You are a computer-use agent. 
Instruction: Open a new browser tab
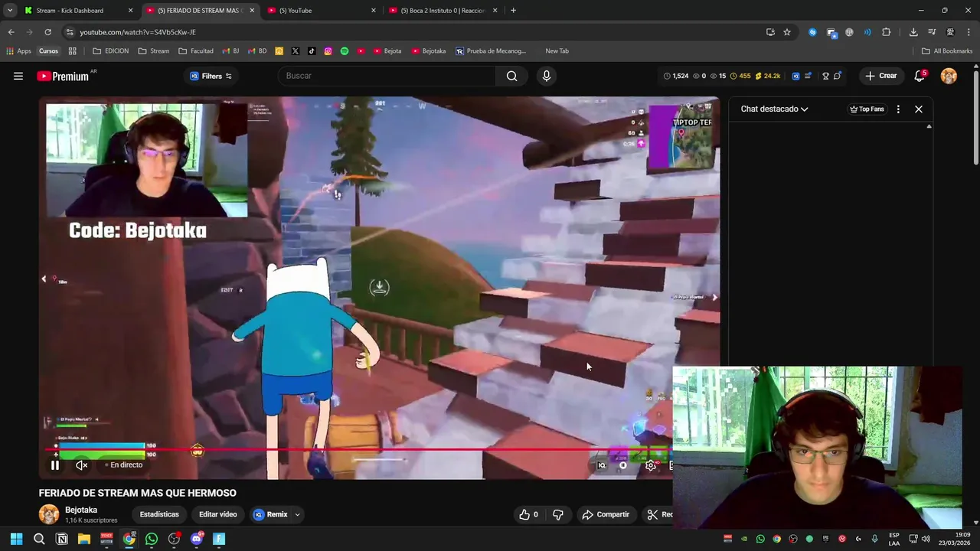(513, 11)
